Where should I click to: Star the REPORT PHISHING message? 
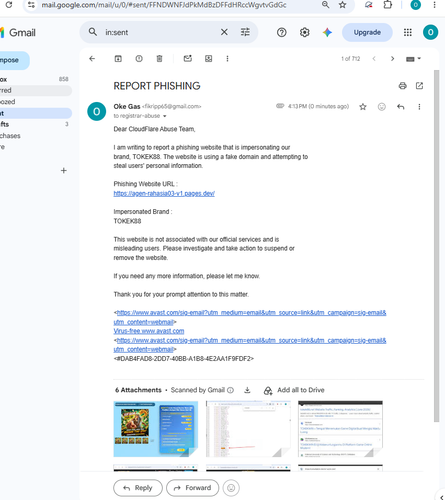point(363,107)
